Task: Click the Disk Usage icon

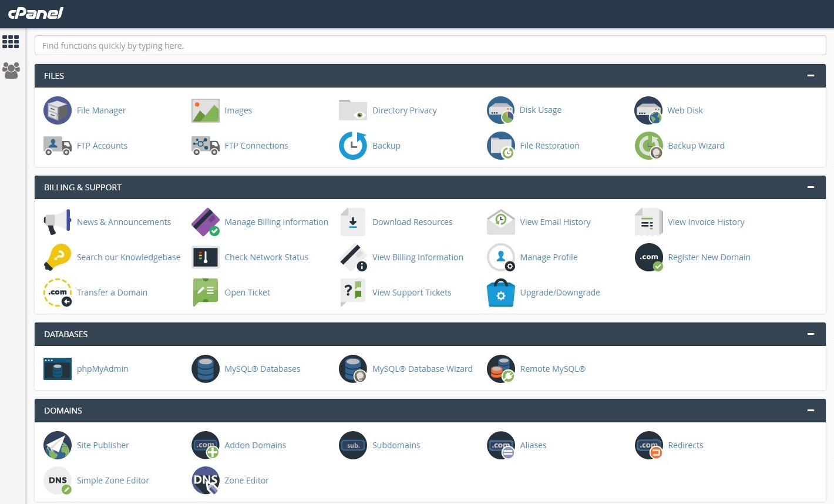Action: click(500, 110)
